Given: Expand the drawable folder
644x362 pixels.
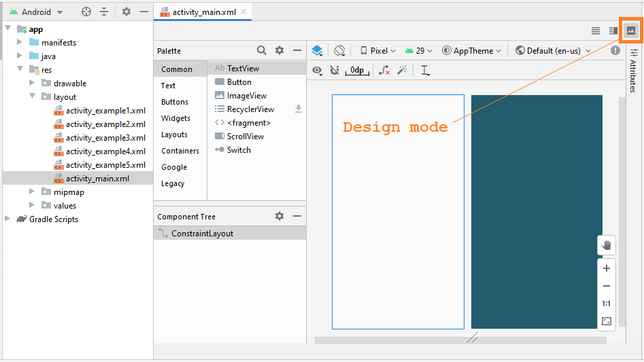Looking at the screenshot, I should (32, 82).
